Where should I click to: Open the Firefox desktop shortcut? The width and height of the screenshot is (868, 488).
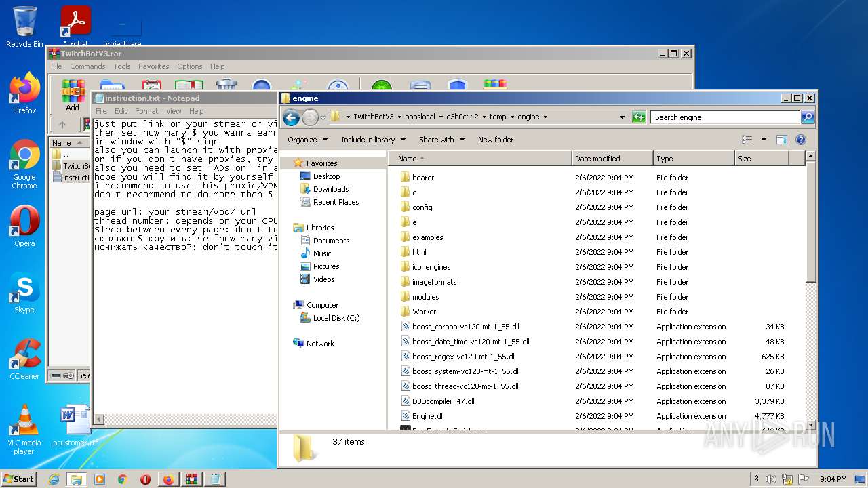[x=24, y=94]
